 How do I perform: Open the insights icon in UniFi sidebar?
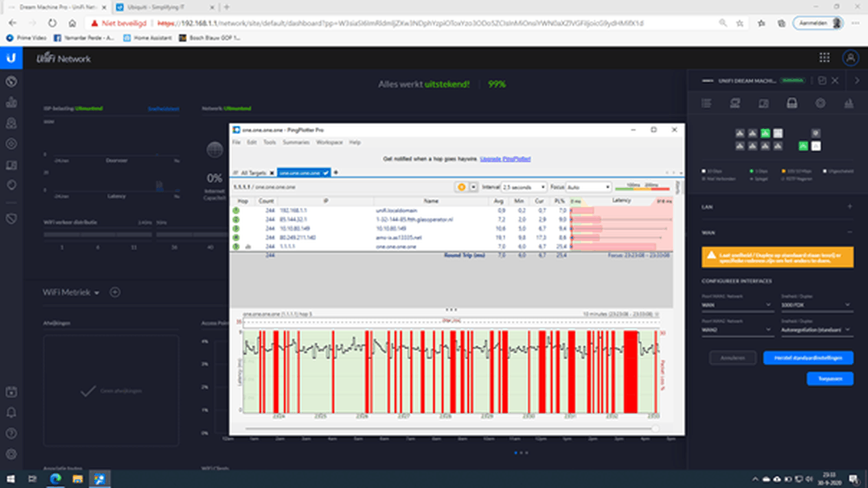pyautogui.click(x=11, y=185)
